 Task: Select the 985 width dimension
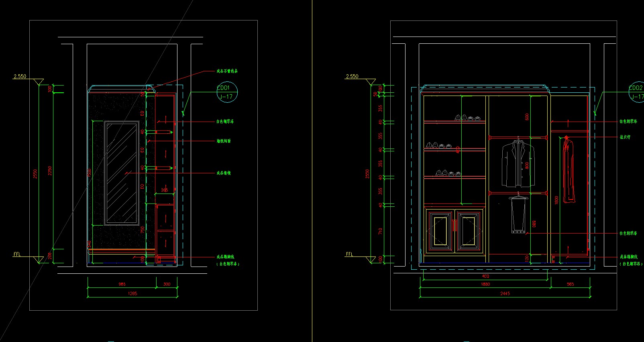122,284
